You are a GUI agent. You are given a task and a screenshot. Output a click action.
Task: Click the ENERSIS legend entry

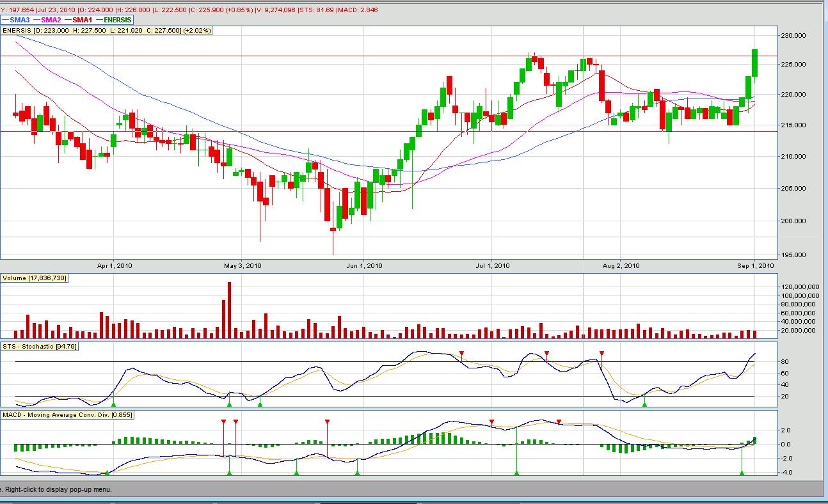(113, 20)
